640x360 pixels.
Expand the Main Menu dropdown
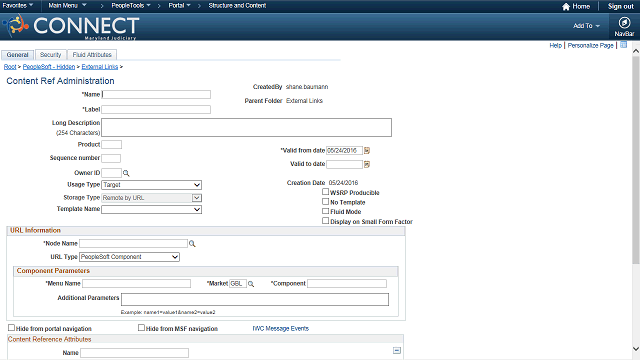(x=67, y=6)
